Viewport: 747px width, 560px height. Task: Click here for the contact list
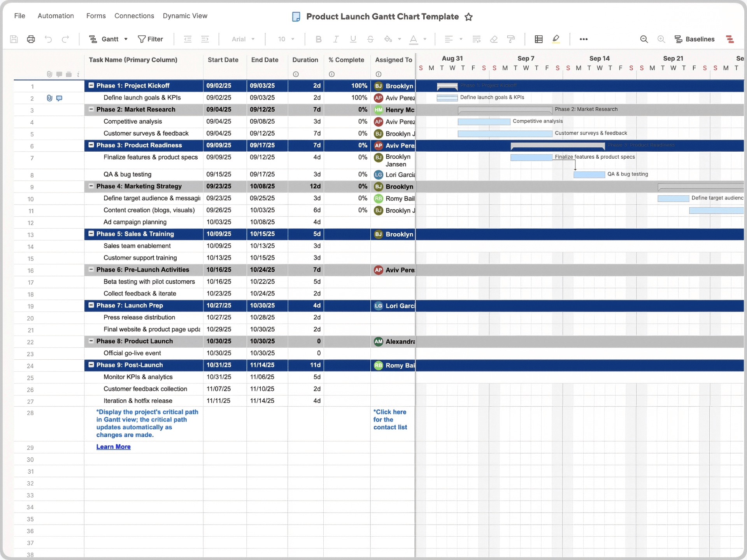click(390, 419)
